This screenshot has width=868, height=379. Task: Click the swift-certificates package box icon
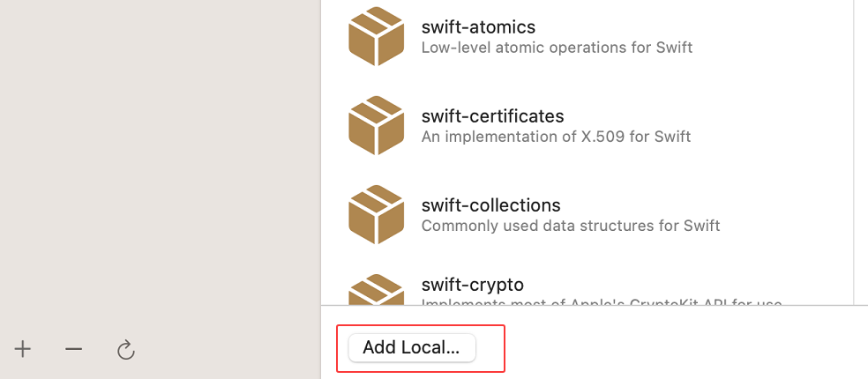tap(376, 125)
